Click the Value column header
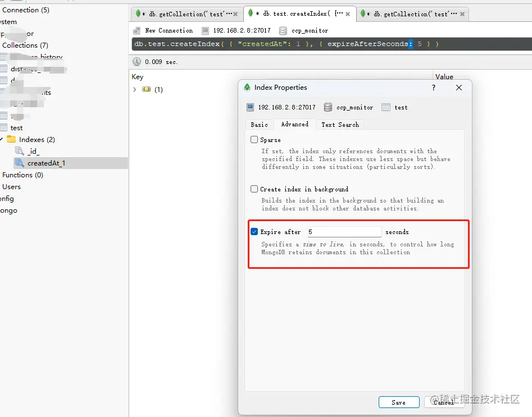Viewport: 532px width, 417px height. 444,77
